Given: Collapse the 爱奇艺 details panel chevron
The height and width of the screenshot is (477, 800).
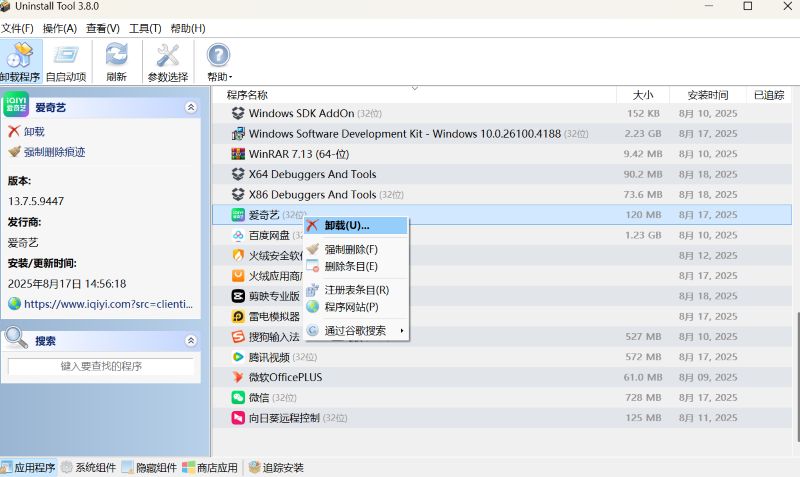Looking at the screenshot, I should [x=191, y=107].
